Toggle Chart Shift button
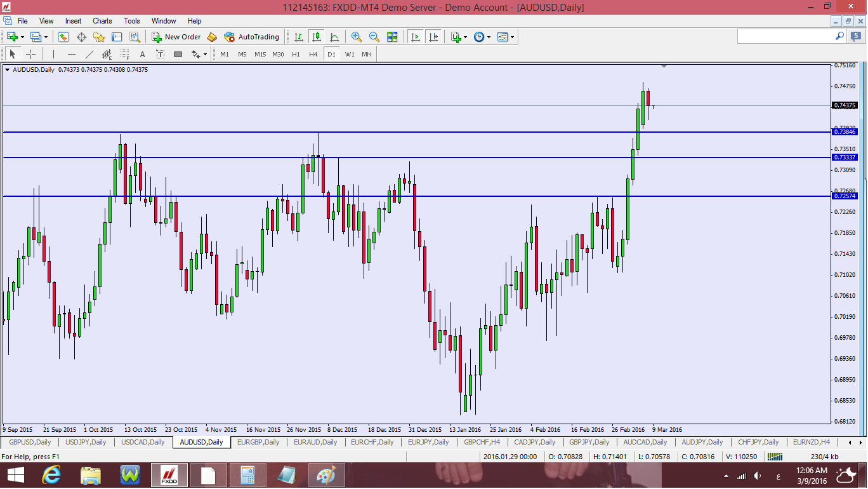Image resolution: width=868 pixels, height=489 pixels. pos(433,37)
